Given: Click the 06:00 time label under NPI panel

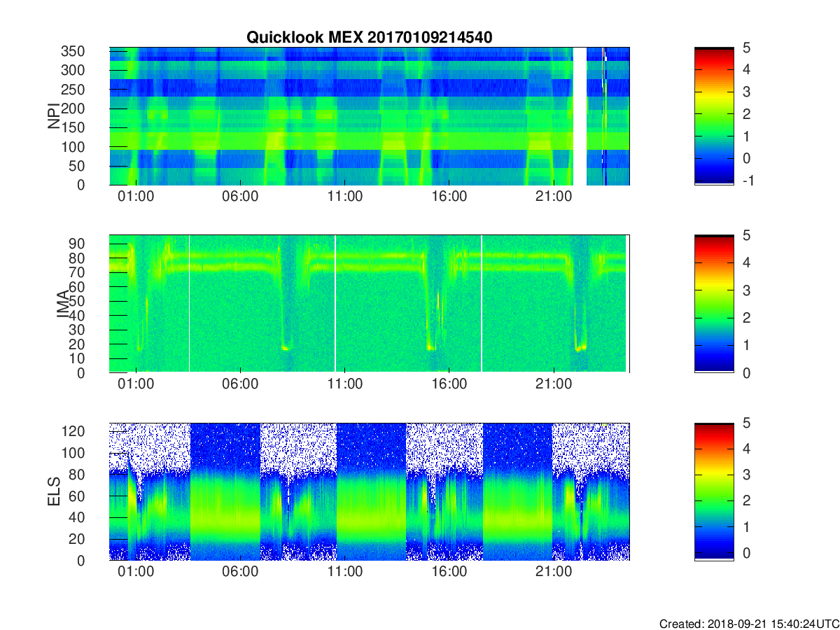Looking at the screenshot, I should tap(240, 197).
